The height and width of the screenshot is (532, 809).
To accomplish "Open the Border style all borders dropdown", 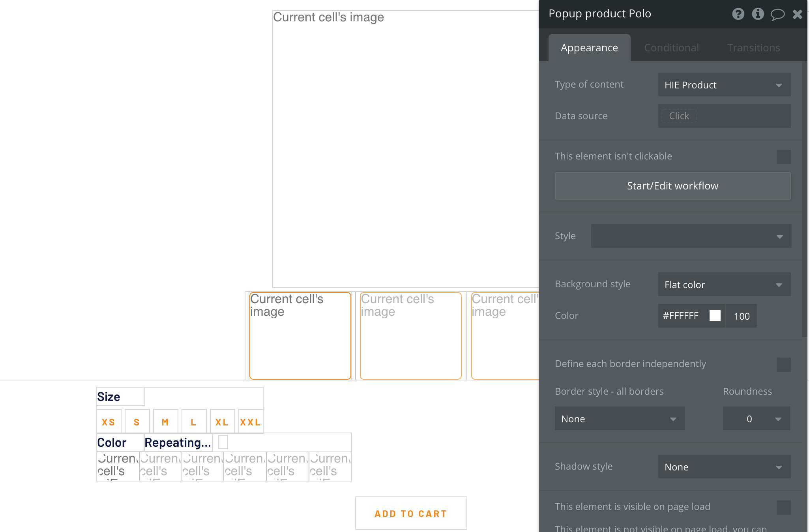I will (619, 419).
